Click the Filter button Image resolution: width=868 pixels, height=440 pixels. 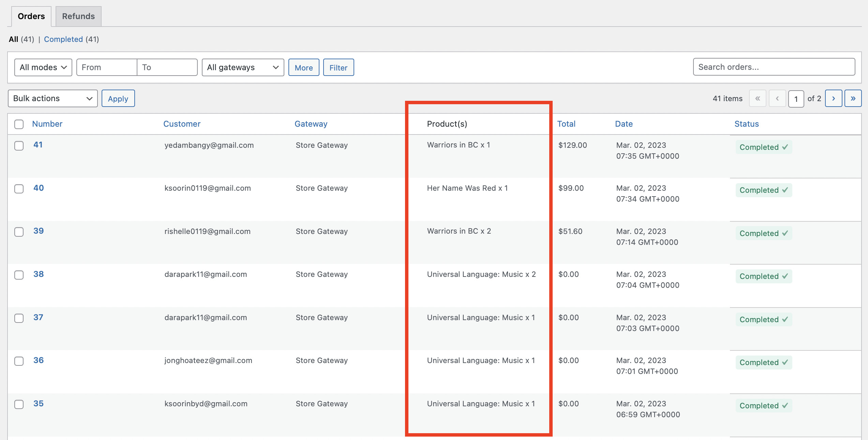coord(339,67)
